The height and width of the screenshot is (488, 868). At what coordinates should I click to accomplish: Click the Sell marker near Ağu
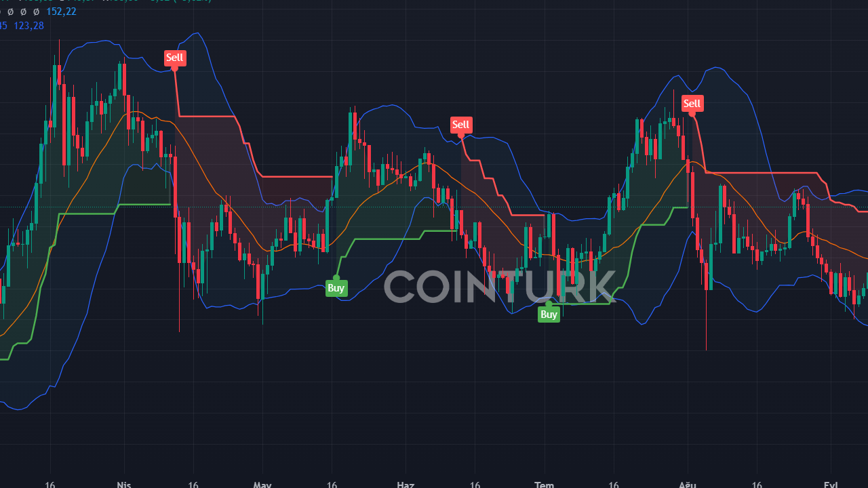pyautogui.click(x=692, y=104)
